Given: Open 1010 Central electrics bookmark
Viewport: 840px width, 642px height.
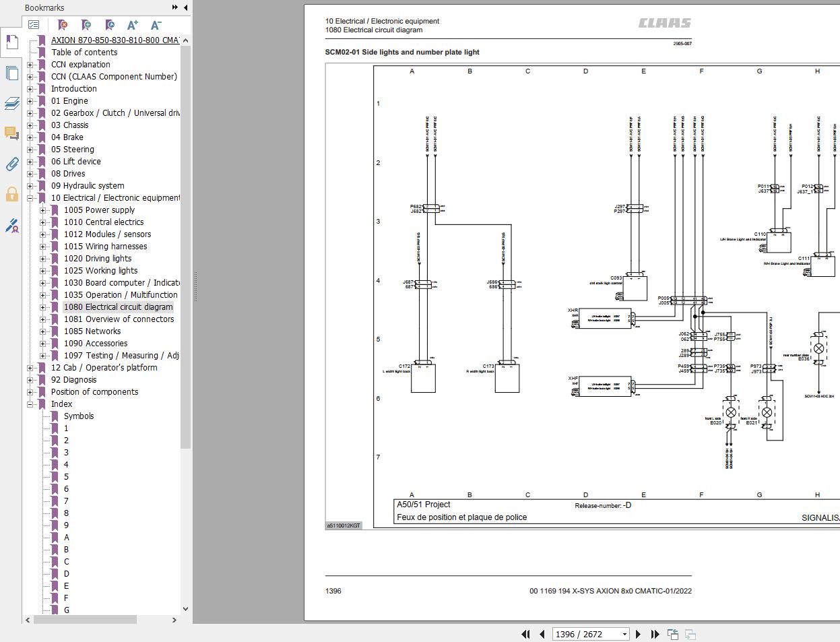Looking at the screenshot, I should (x=104, y=222).
